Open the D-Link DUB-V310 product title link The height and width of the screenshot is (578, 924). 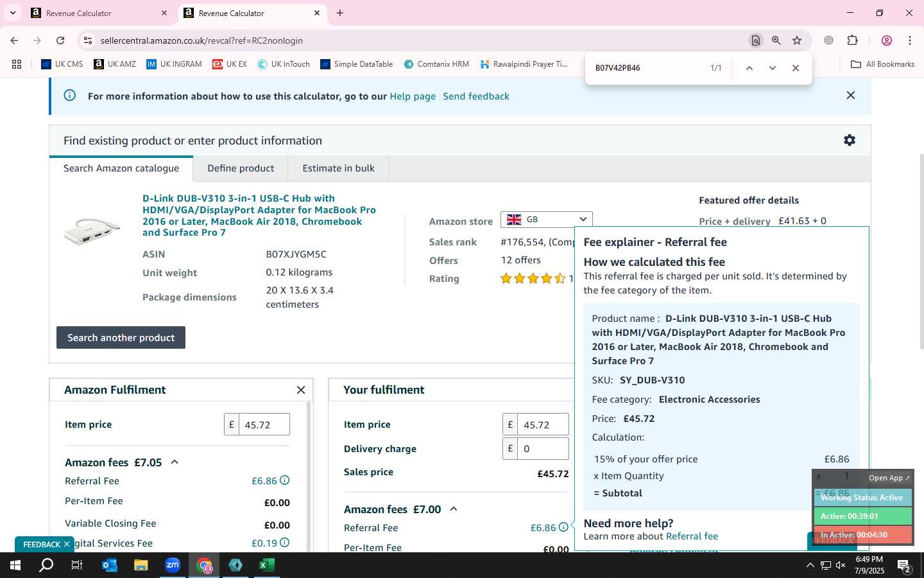[x=259, y=216]
